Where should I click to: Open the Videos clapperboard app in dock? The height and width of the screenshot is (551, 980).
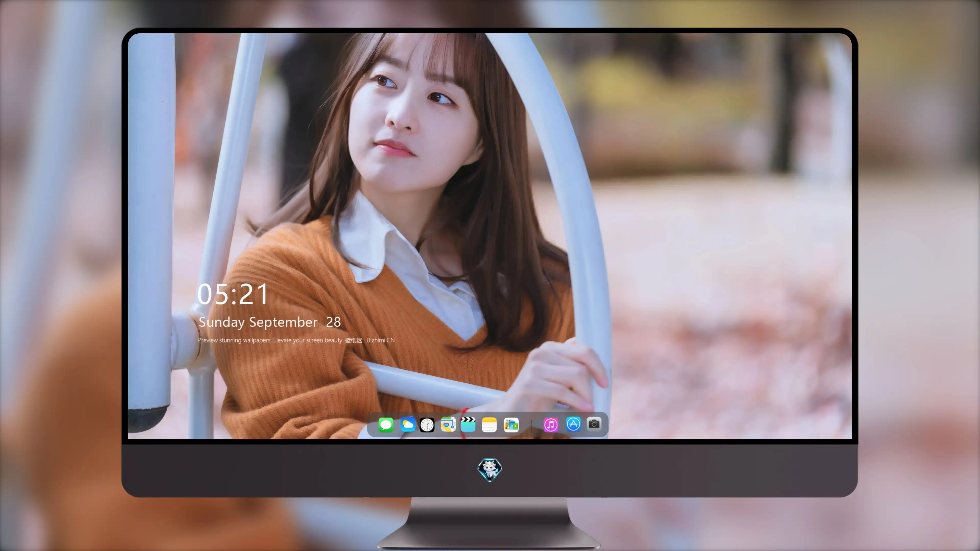tap(468, 424)
